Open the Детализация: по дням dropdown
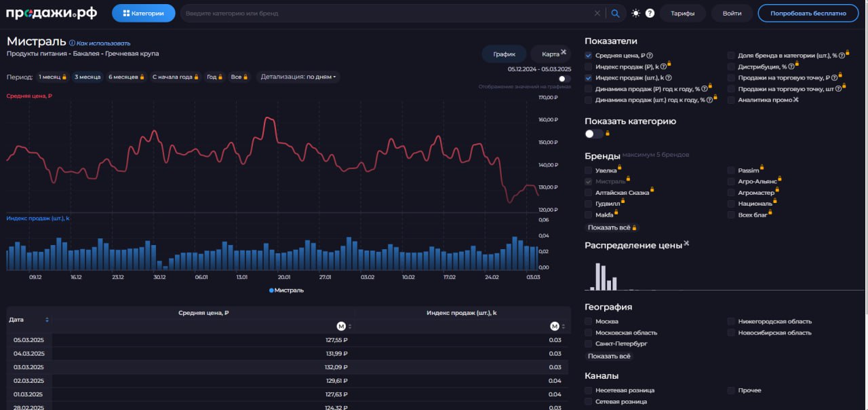Image resolution: width=868 pixels, height=410 pixels. [298, 77]
